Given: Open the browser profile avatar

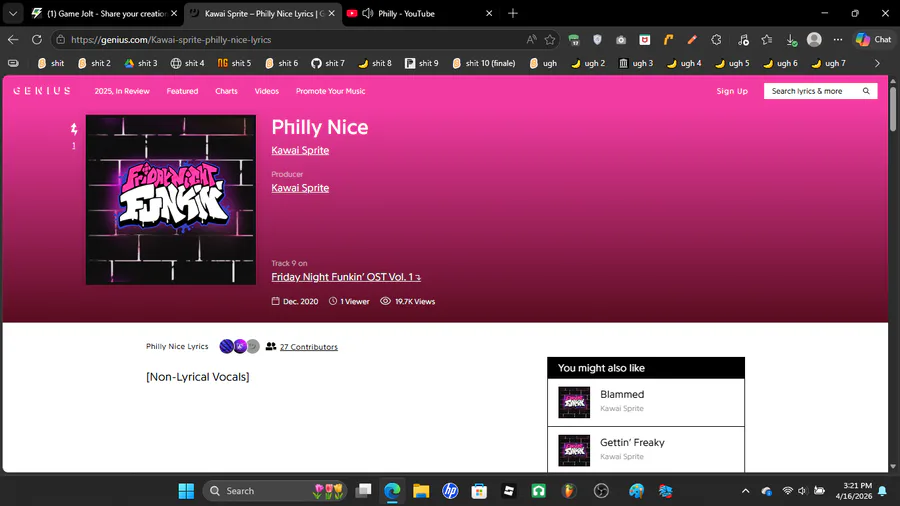Looking at the screenshot, I should (x=814, y=40).
